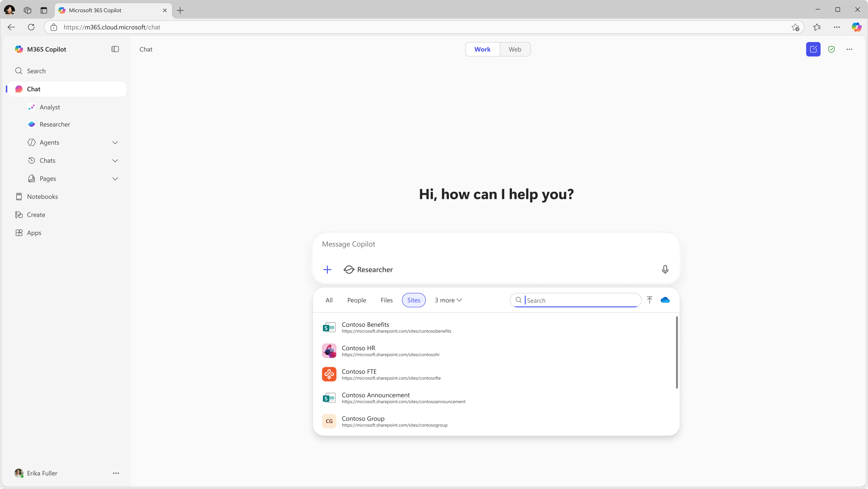Click the OneDrive cloud icon

point(665,300)
